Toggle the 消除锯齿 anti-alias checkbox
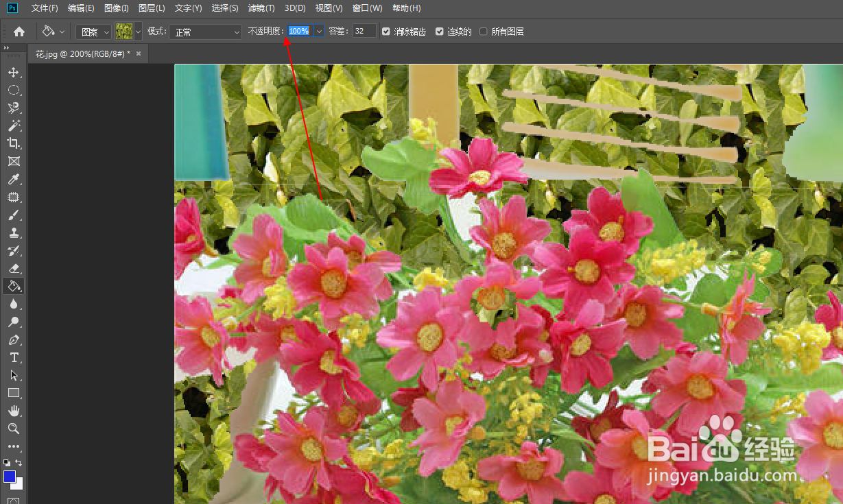The height and width of the screenshot is (504, 843). point(386,32)
